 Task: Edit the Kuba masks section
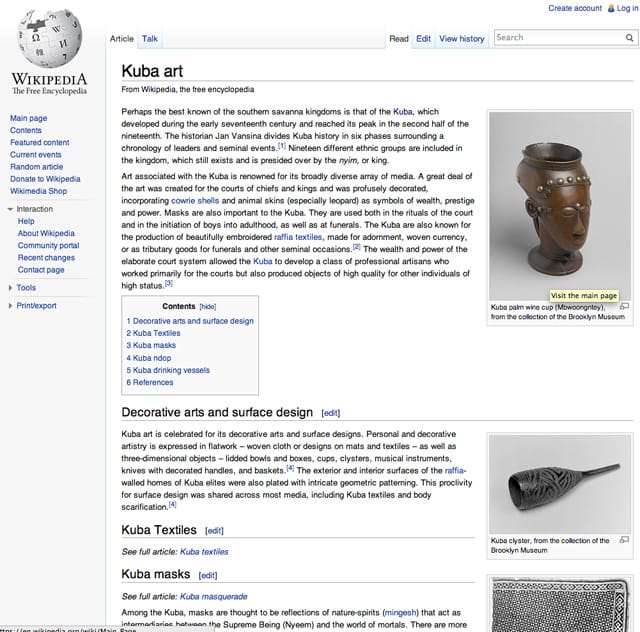[x=208, y=576]
